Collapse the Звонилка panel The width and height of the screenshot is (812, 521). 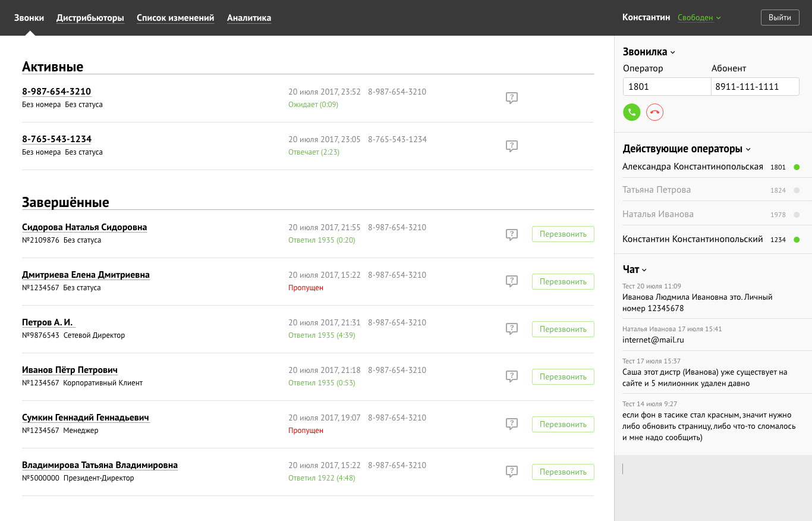click(x=649, y=52)
